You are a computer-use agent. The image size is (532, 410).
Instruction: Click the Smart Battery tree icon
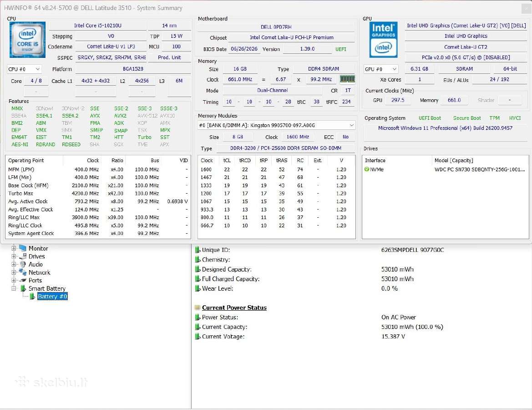coord(23,288)
